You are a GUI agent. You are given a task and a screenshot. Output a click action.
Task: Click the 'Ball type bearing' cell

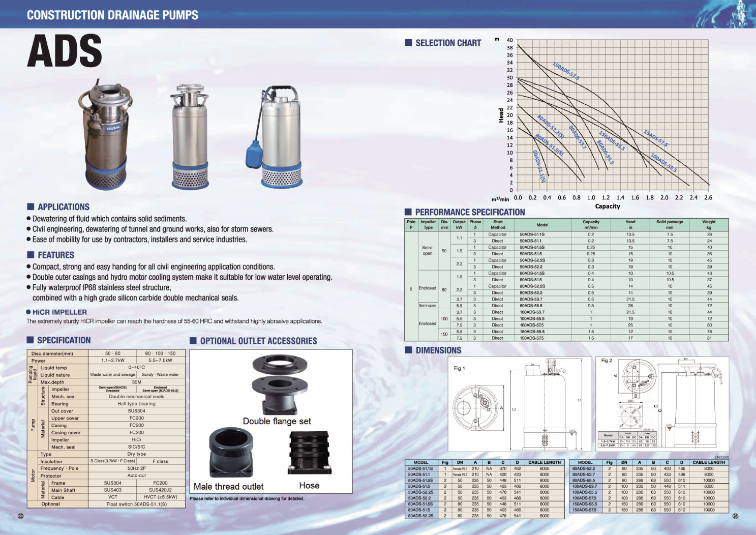(136, 403)
